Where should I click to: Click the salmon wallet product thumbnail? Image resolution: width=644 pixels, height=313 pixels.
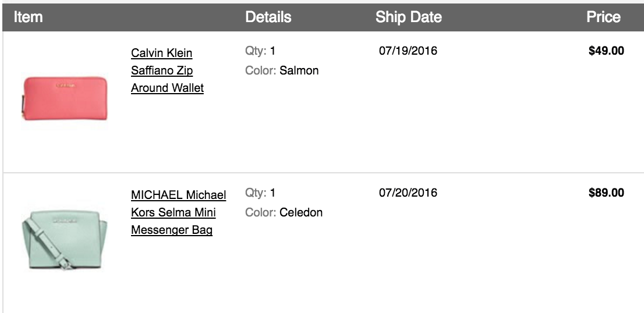point(64,98)
